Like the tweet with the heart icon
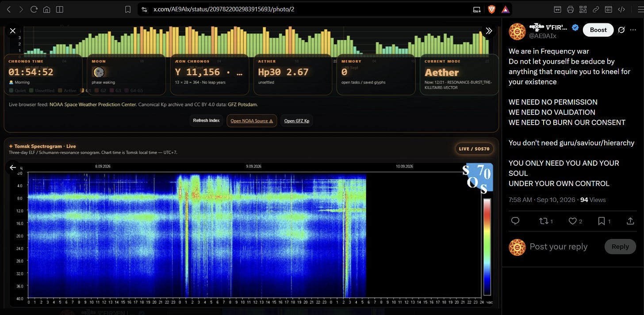Viewport: 644px width, 315px height. pyautogui.click(x=575, y=221)
